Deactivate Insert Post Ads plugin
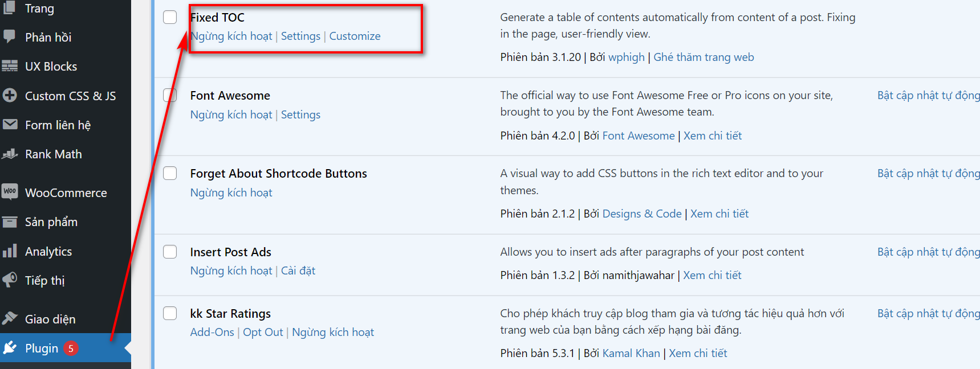The width and height of the screenshot is (980, 369). coord(231,270)
